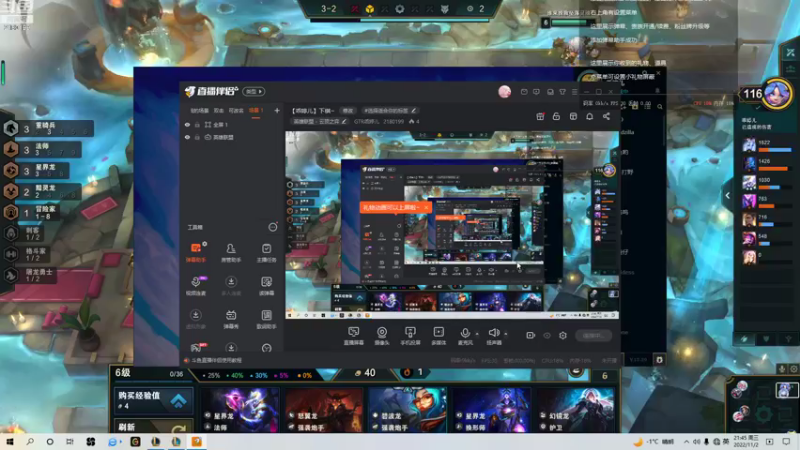800x450 pixels.
Task: Click the 修改 button next to stream title
Action: (x=348, y=111)
